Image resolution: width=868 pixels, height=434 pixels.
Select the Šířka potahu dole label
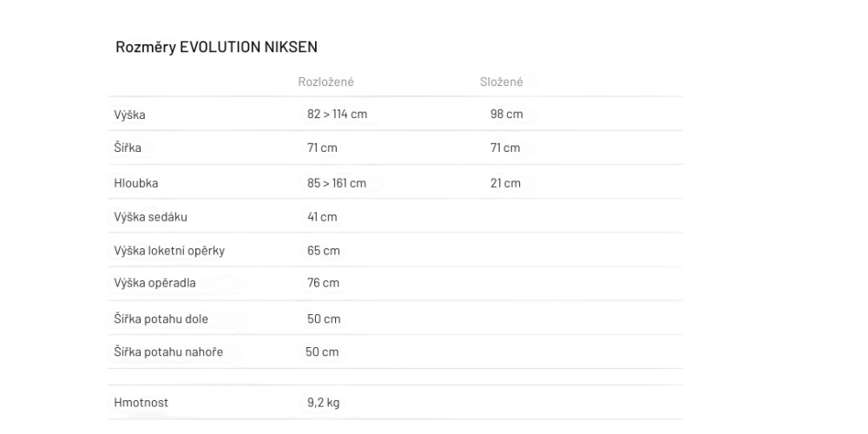point(161,319)
